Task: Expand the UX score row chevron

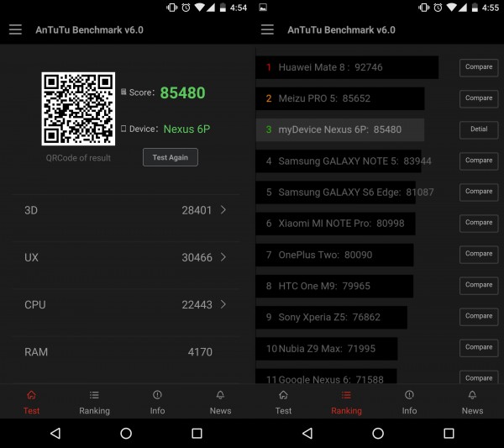Action: (223, 257)
